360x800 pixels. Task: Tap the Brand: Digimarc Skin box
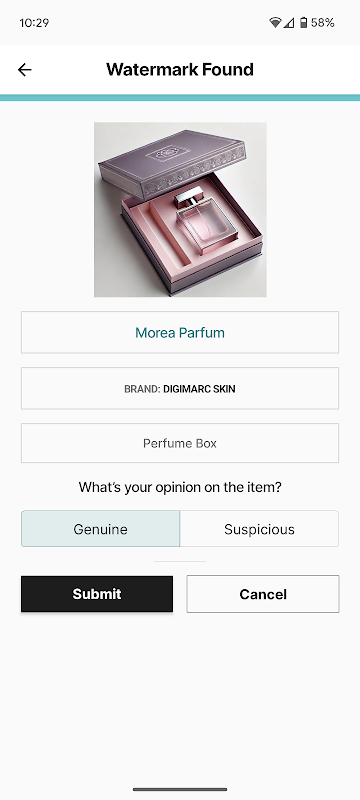coord(180,388)
